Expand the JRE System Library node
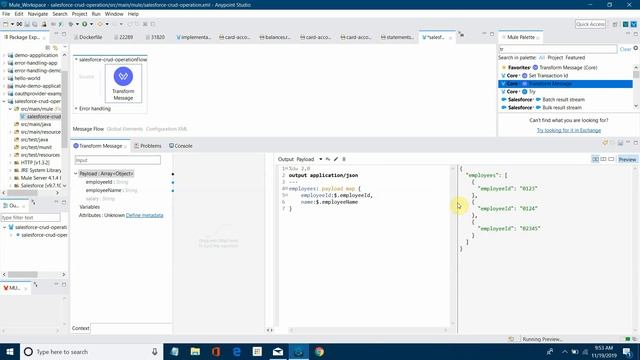640x360 pixels. tap(10, 170)
